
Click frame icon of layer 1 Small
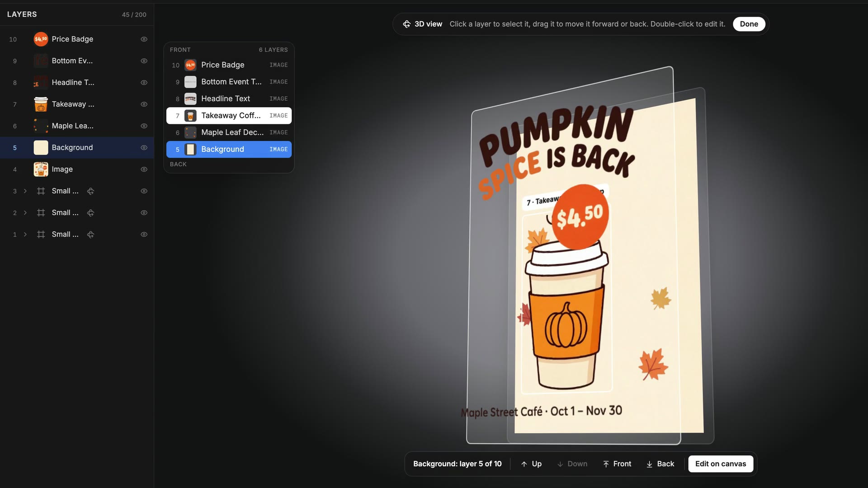(41, 235)
